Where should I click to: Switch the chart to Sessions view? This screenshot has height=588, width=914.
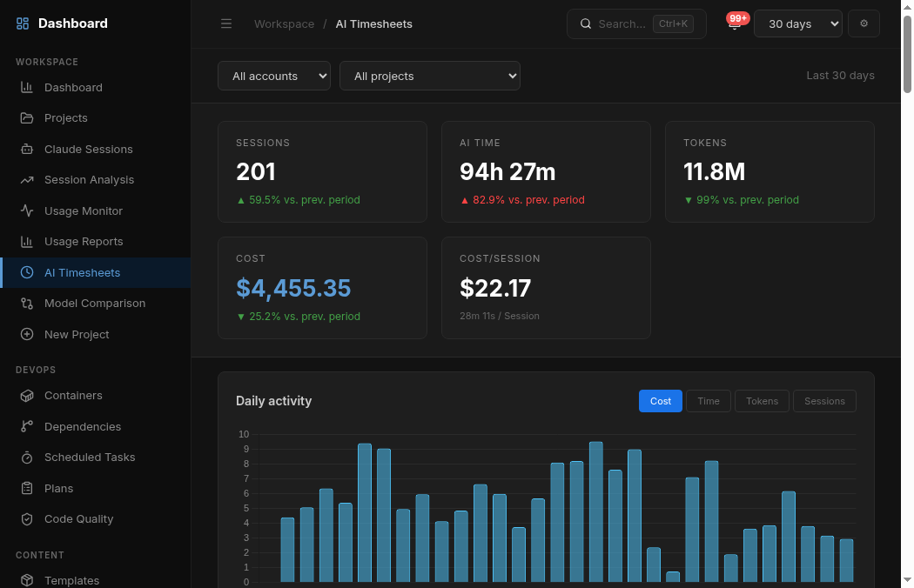pos(823,401)
